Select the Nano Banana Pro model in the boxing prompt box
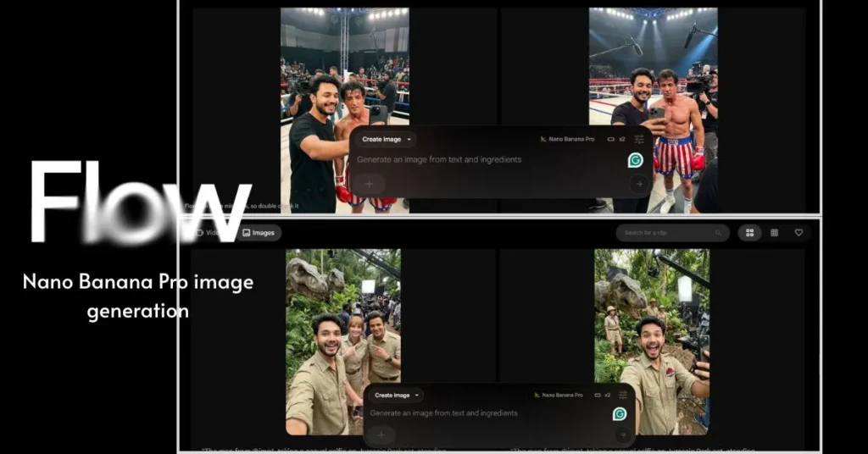The height and width of the screenshot is (454, 868). 567,140
